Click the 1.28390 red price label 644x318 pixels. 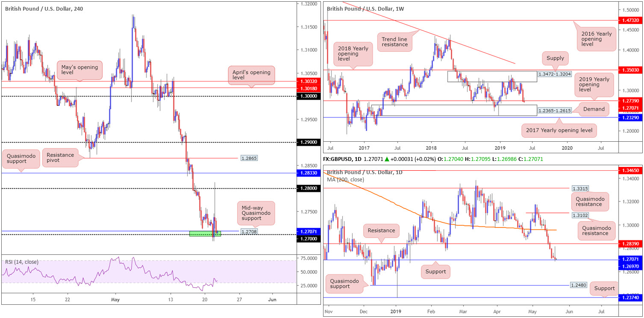(x=630, y=243)
